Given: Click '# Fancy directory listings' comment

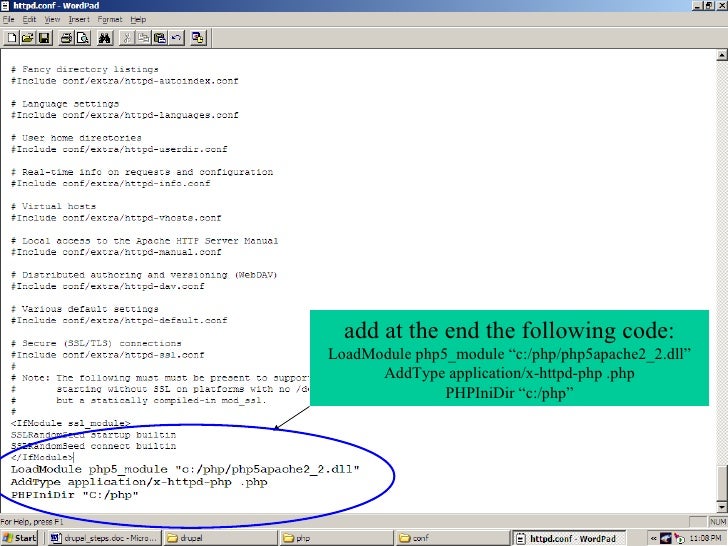Looking at the screenshot, I should coord(84,69).
